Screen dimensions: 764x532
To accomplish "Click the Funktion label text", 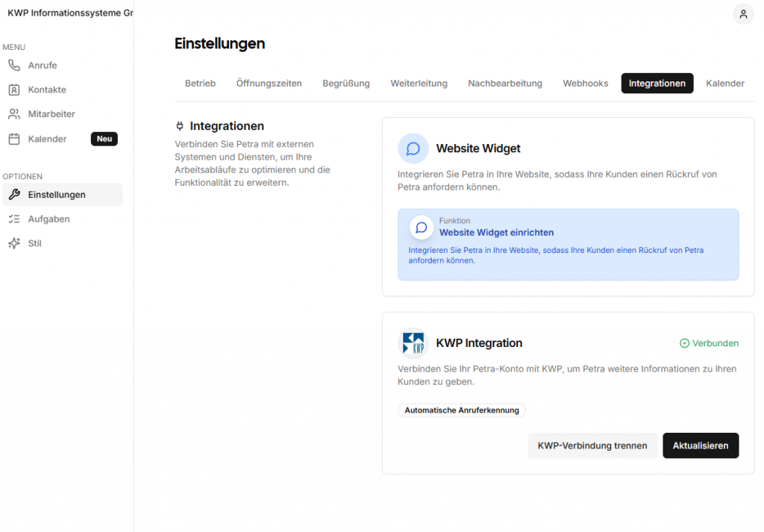I will 454,221.
